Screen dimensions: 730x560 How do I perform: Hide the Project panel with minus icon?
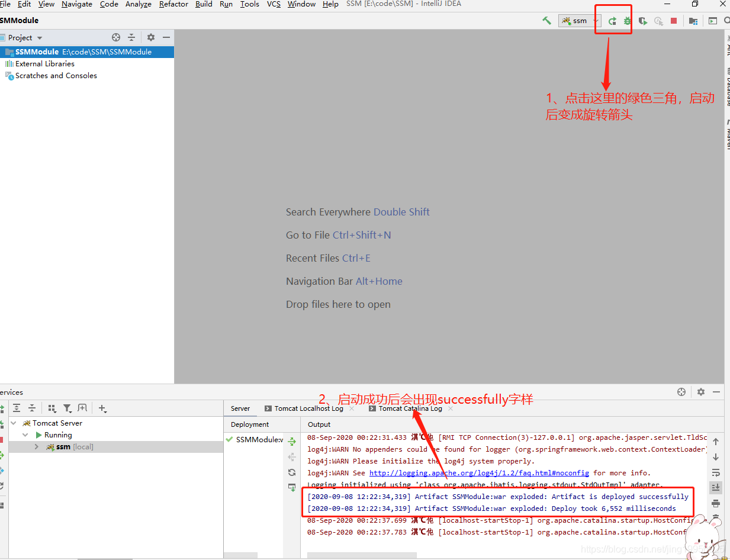(166, 37)
